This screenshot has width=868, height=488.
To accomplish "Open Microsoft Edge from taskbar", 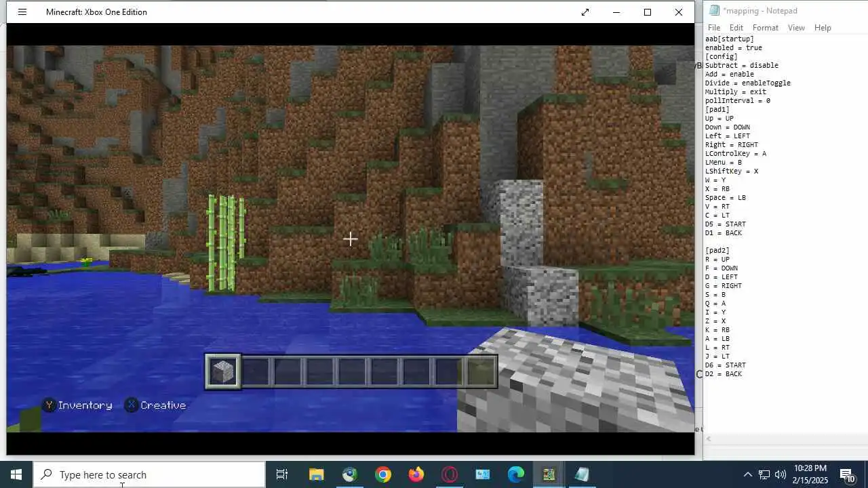I will (516, 474).
